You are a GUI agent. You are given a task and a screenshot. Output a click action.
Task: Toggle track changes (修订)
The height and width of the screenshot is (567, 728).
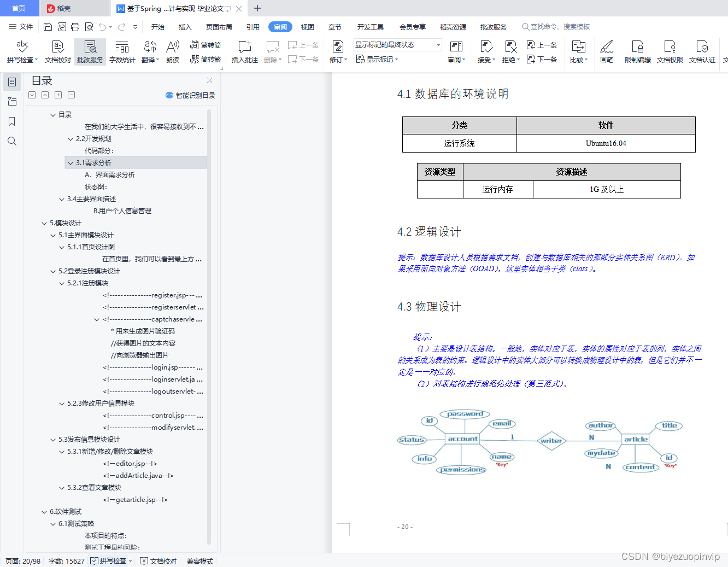point(338,52)
